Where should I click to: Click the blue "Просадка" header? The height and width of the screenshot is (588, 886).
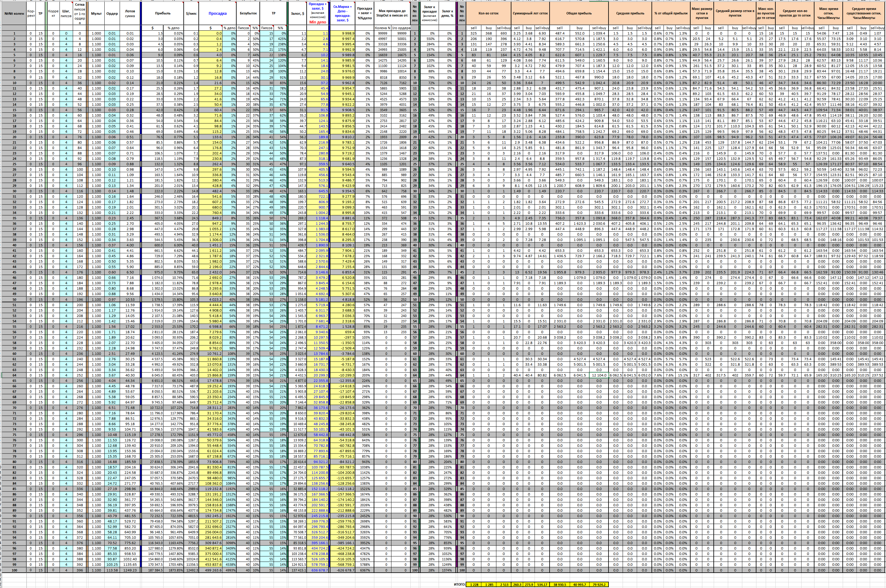218,14
